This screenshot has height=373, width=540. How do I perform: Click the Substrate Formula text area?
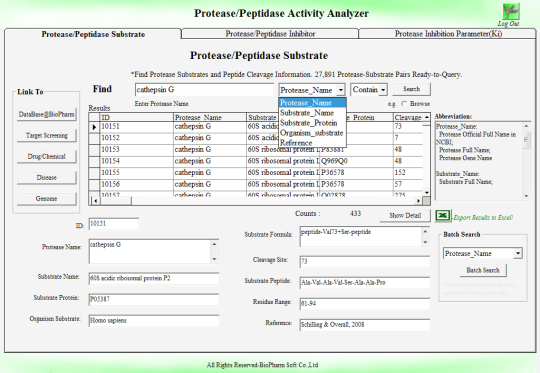(x=361, y=236)
